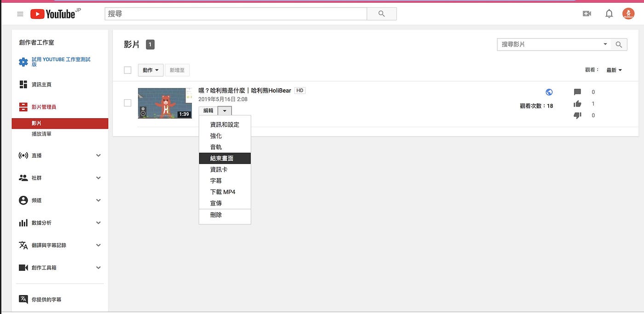Open 試用 YOUTUBE 工作室測試版 link
Viewport: 644px width, 314px height.
61,62
